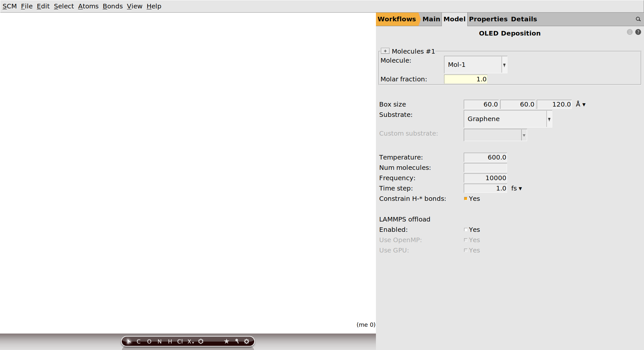This screenshot has width=644, height=350.
Task: Switch to the Model tab
Action: click(x=454, y=19)
